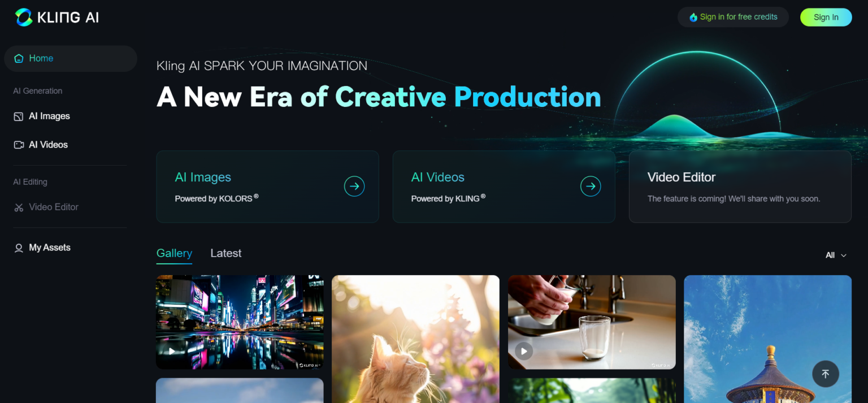
Task: Open the Video Editor coming soon card
Action: pos(740,187)
